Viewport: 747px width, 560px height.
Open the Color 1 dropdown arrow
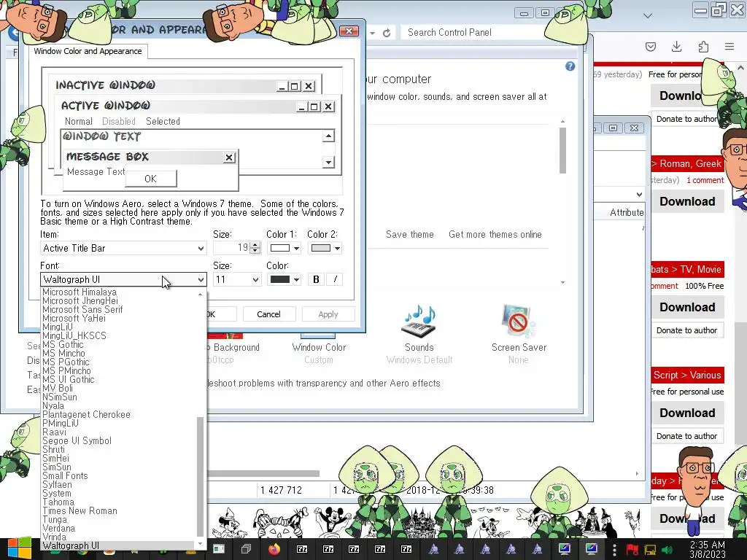[296, 248]
